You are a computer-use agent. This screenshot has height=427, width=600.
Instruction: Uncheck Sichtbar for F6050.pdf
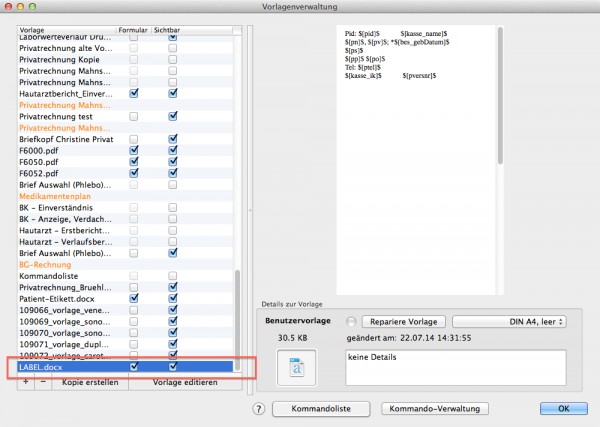(x=173, y=161)
